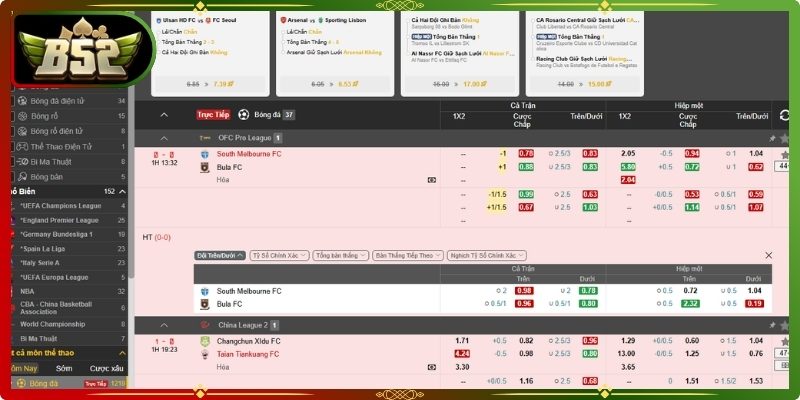Select *UEFA Champions League in sidebar
Screen dimensions: 800x400
point(61,206)
